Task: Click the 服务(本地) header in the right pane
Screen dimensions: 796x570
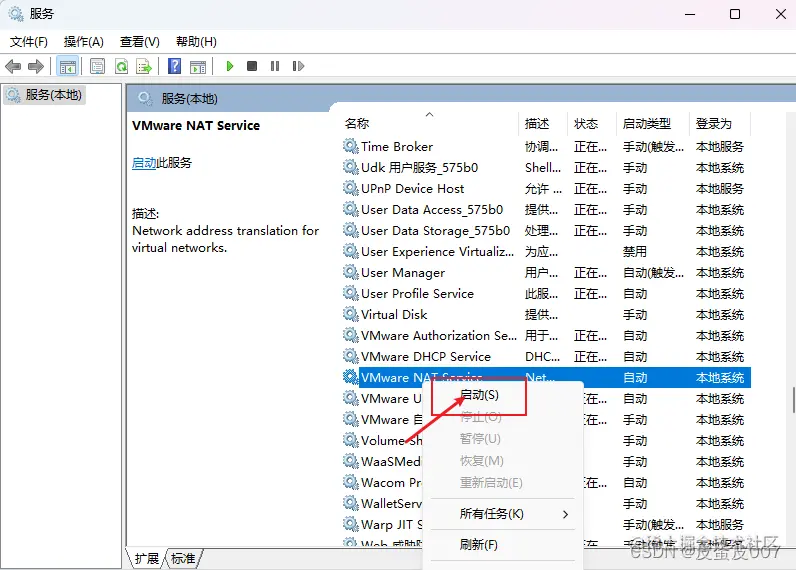Action: (189, 98)
